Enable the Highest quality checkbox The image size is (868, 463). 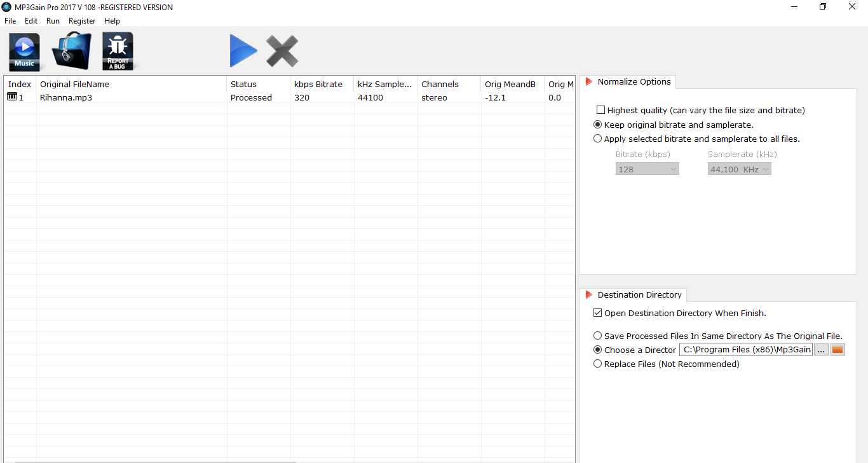coord(600,110)
